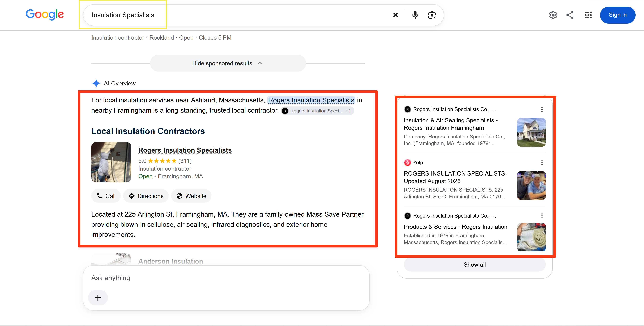Click the Sign in button
The image size is (644, 326).
click(618, 15)
